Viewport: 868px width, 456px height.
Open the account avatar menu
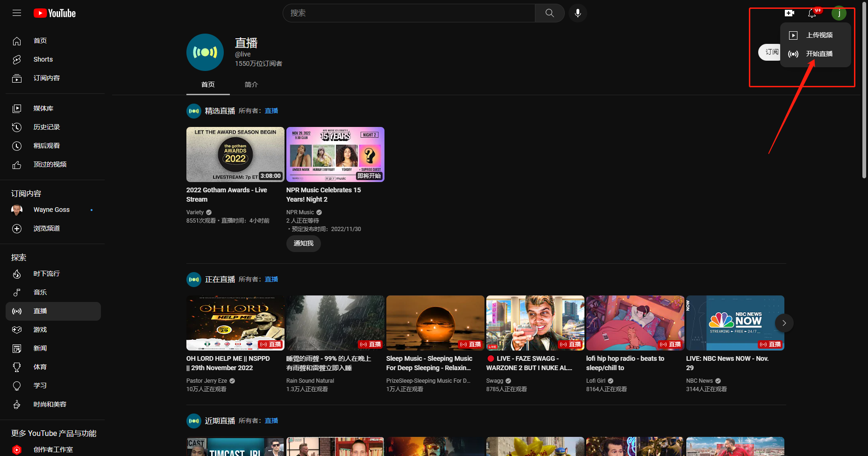coord(839,13)
